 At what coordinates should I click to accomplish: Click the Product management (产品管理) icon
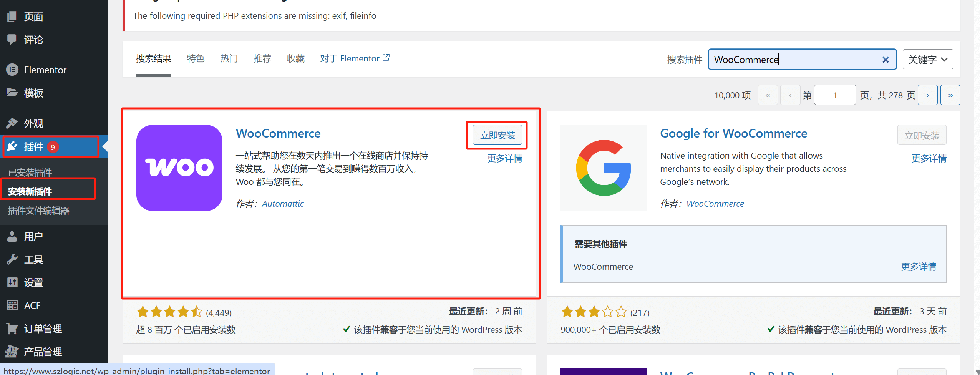(12, 351)
